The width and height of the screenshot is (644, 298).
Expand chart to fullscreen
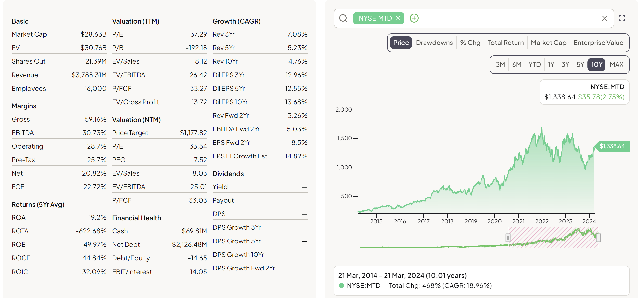coord(622,18)
